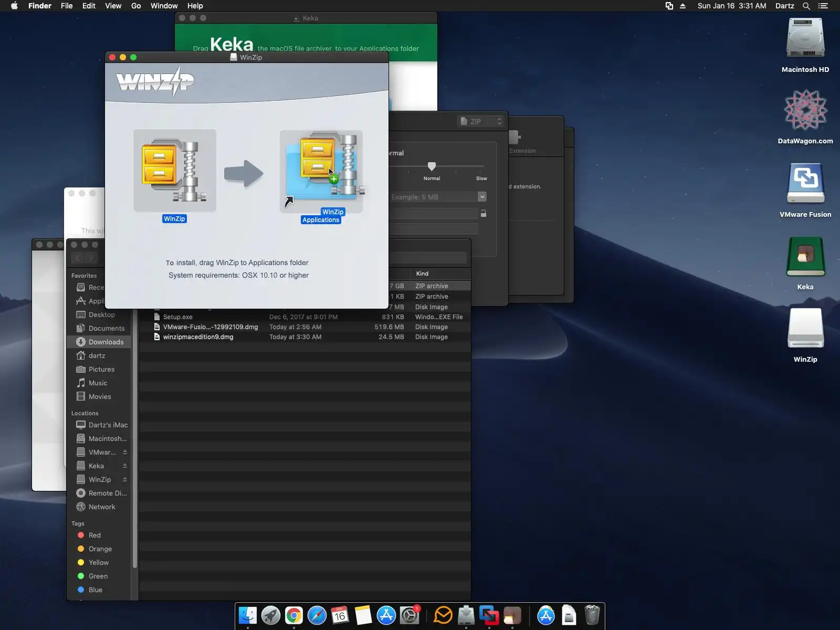The width and height of the screenshot is (840, 630).
Task: Open the orange mail app in Dock
Action: tap(443, 615)
